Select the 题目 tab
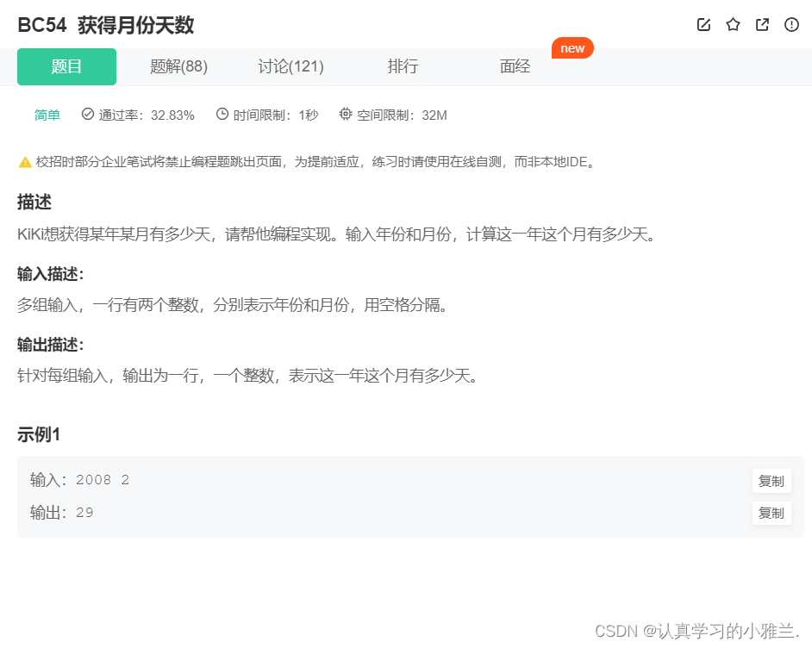 point(66,66)
